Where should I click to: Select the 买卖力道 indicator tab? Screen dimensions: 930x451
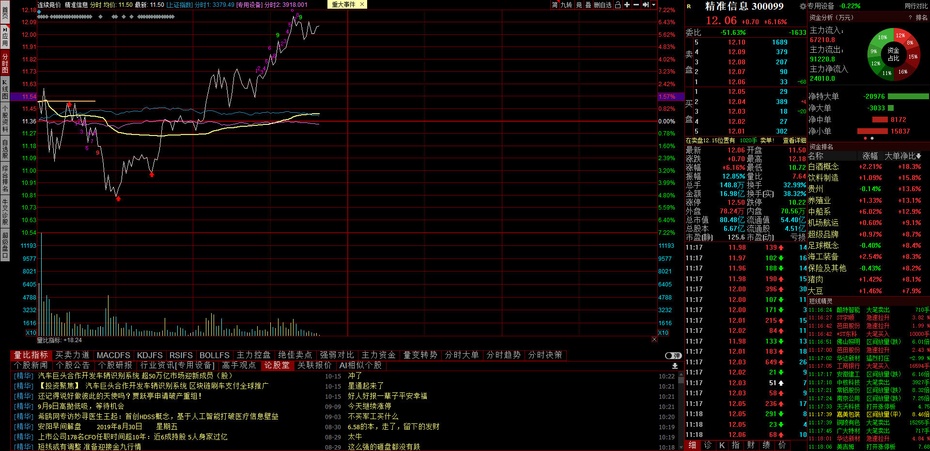[x=72, y=355]
